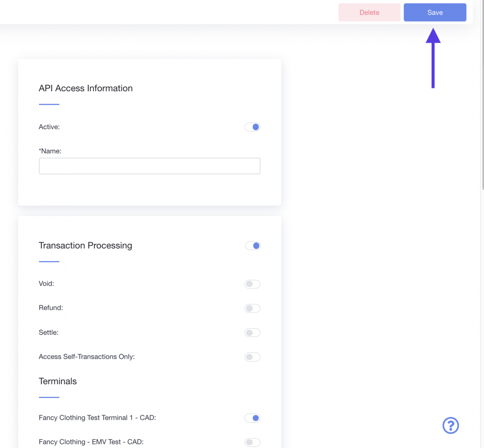Click the Refund: label
The height and width of the screenshot is (448, 484).
(51, 308)
